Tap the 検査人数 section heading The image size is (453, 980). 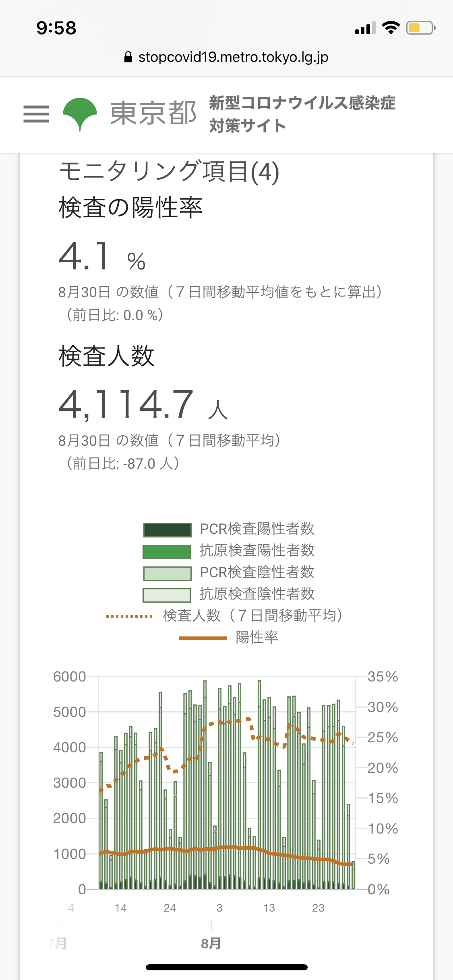(x=107, y=356)
